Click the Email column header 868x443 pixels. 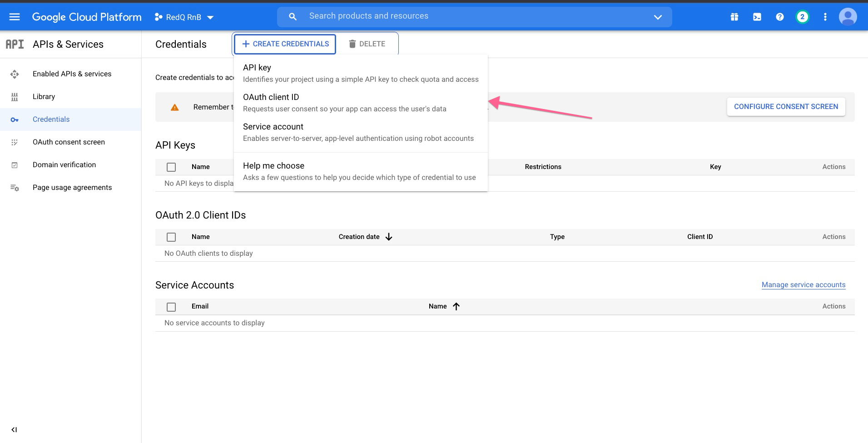tap(200, 306)
